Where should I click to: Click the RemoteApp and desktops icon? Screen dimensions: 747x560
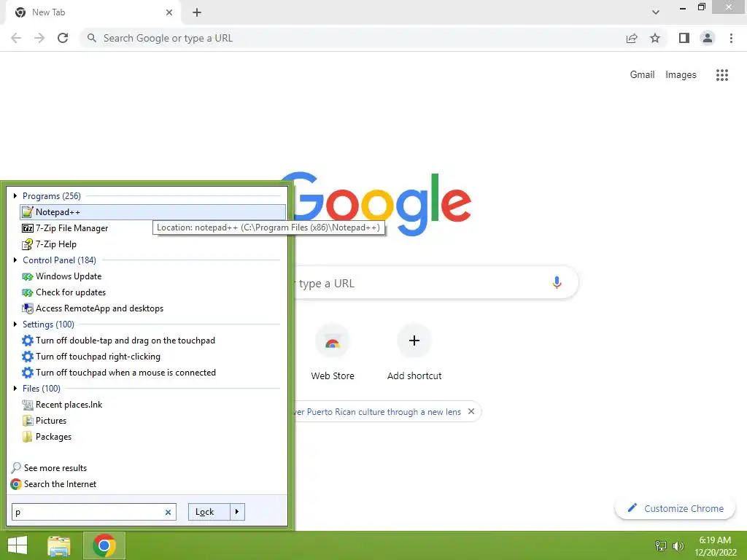click(28, 308)
